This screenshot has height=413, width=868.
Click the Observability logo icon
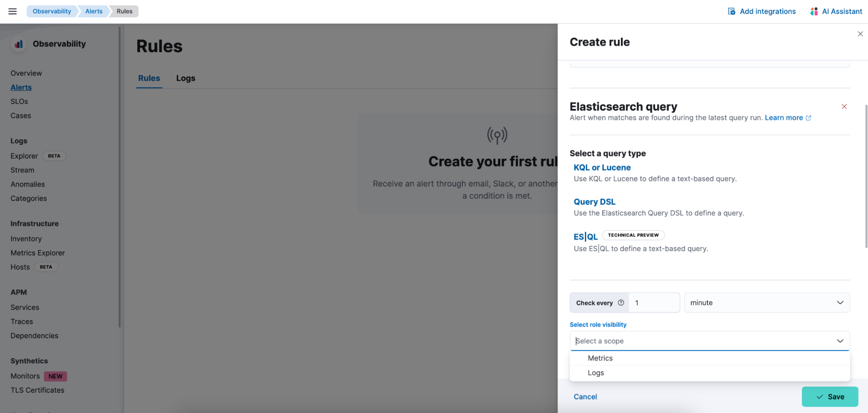click(x=18, y=43)
